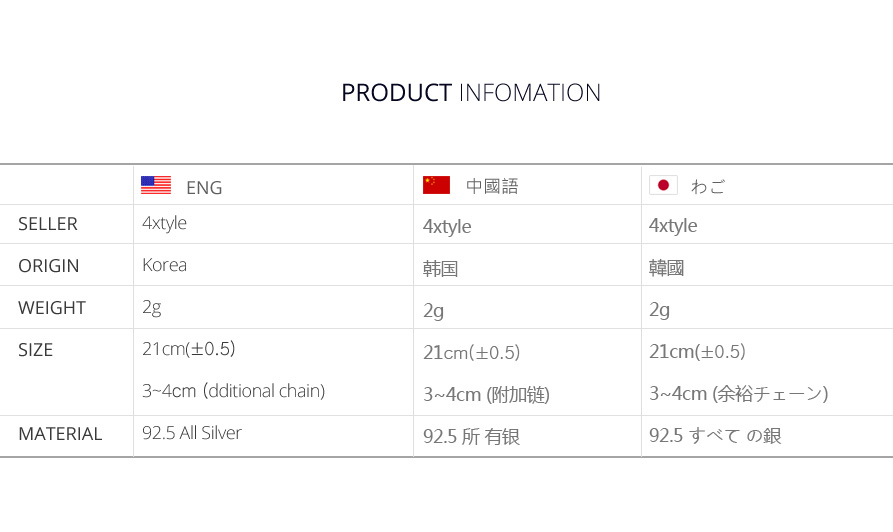Click the SIZE row label
The height and width of the screenshot is (532, 893).
[x=36, y=350]
